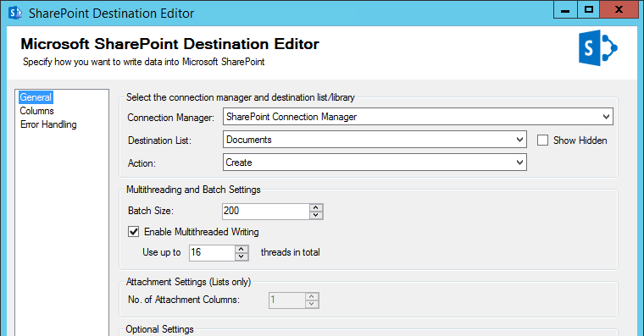
Task: Click the threads field showing 16
Action: pyautogui.click(x=212, y=252)
